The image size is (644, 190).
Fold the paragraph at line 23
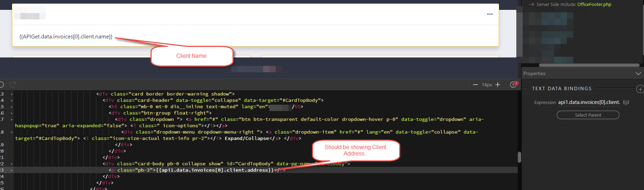click(12, 170)
